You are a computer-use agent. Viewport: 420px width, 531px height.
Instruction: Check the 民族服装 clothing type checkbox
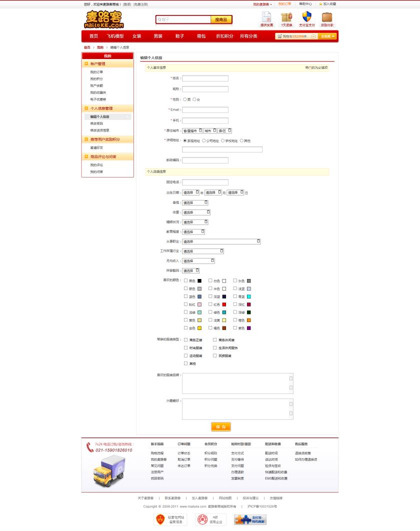(x=214, y=355)
